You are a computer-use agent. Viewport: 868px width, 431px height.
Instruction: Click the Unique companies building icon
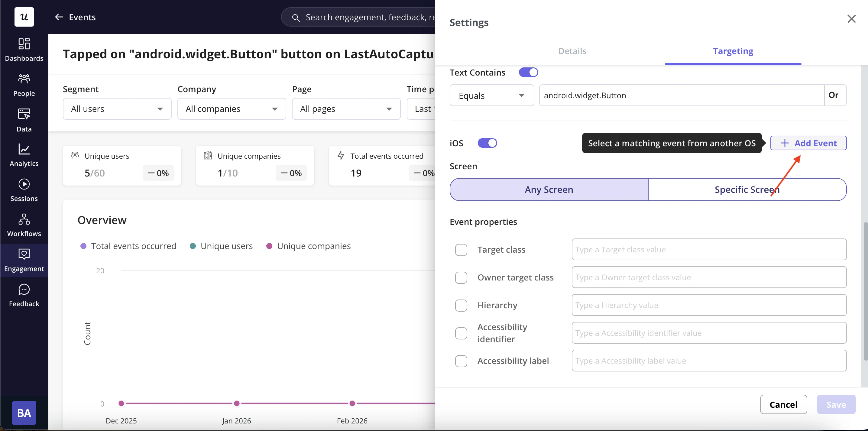pyautogui.click(x=208, y=155)
